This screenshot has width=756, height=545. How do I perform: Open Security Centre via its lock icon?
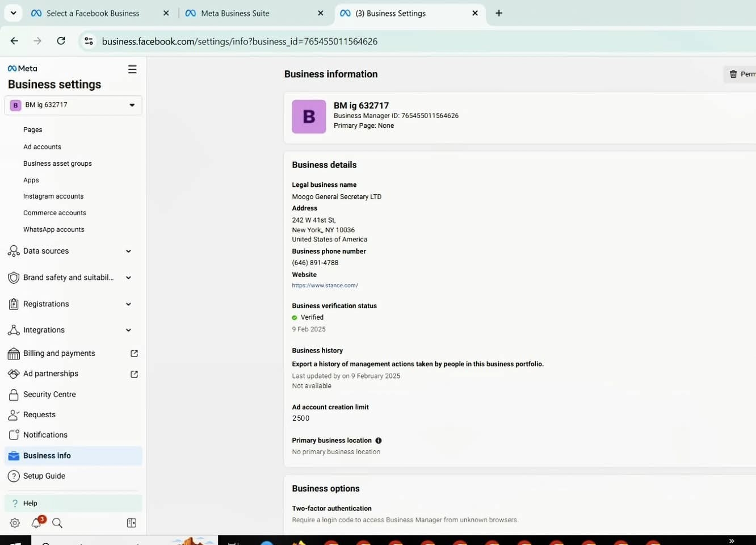[14, 395]
